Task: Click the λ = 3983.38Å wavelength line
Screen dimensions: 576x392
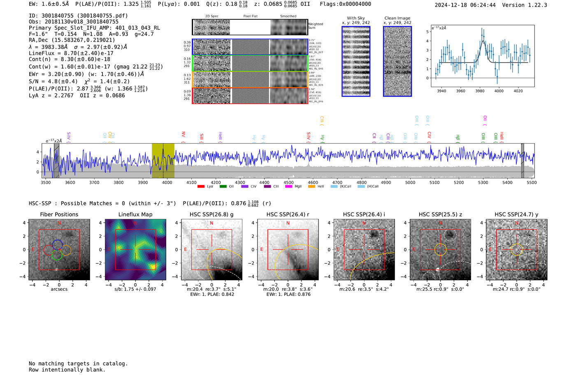Action: [78, 47]
